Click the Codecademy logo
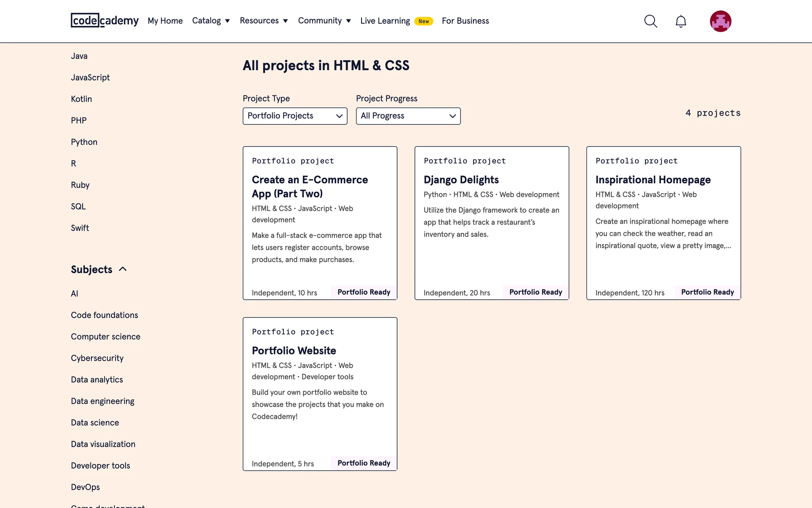The image size is (812, 508). click(x=104, y=20)
